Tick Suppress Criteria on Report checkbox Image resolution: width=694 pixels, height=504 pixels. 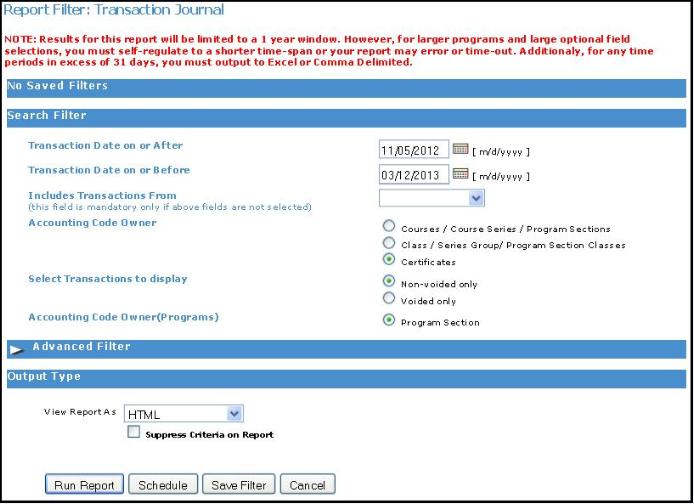(x=133, y=432)
